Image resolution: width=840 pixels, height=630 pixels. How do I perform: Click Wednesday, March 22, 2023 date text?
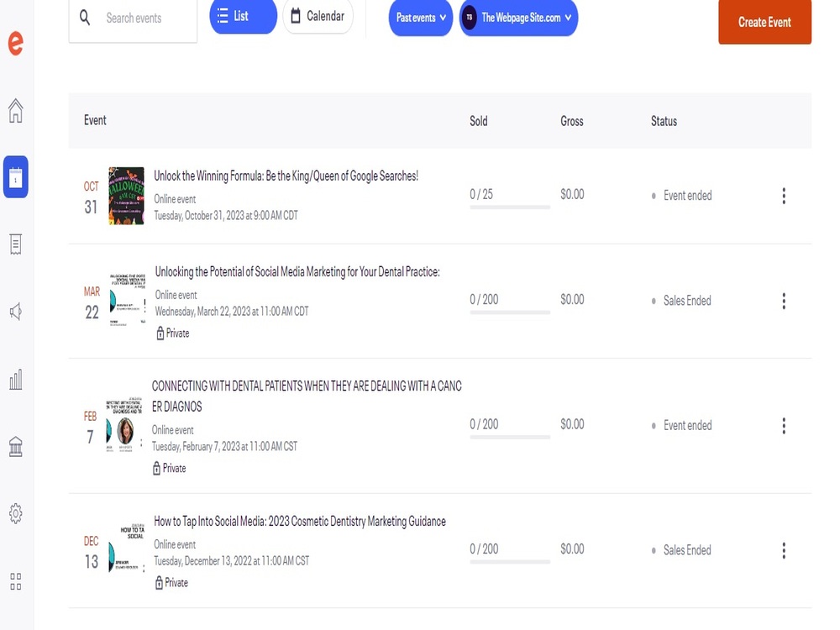pyautogui.click(x=232, y=312)
